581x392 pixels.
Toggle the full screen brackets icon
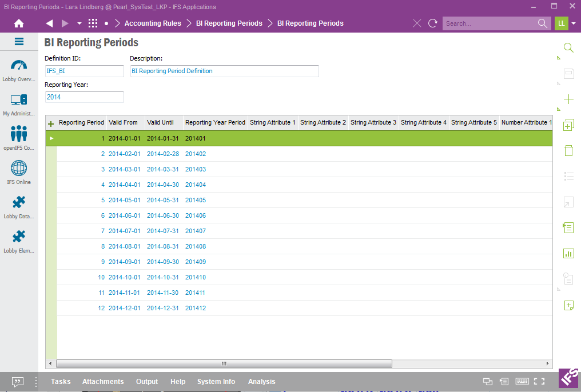539,381
